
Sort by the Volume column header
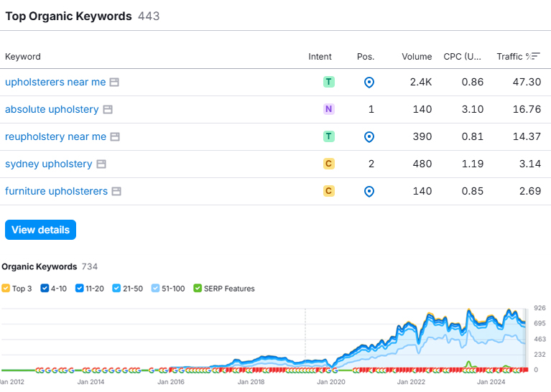coord(417,57)
